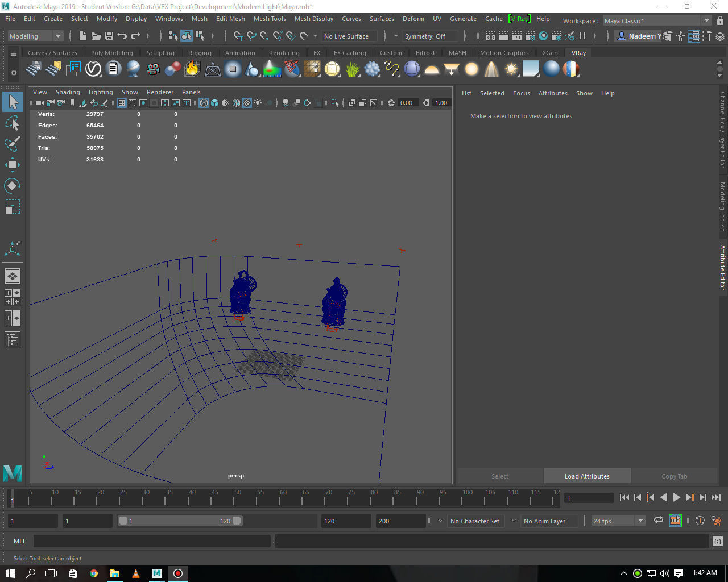Image resolution: width=728 pixels, height=582 pixels.
Task: Create a new scene from the status line
Action: [x=83, y=36]
